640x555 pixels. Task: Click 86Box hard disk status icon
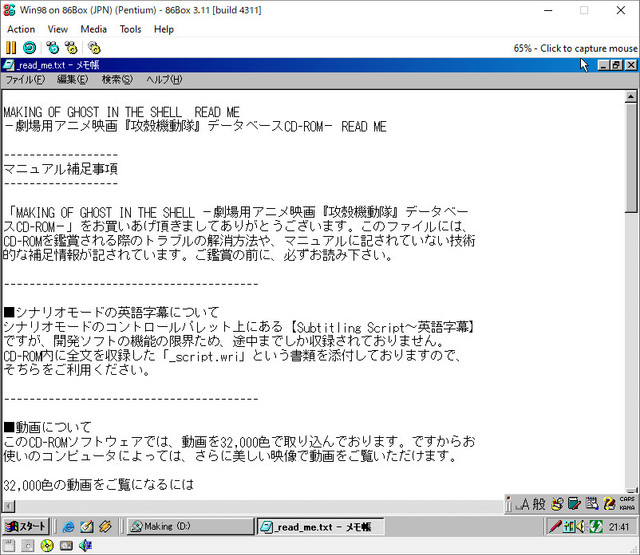(x=66, y=545)
